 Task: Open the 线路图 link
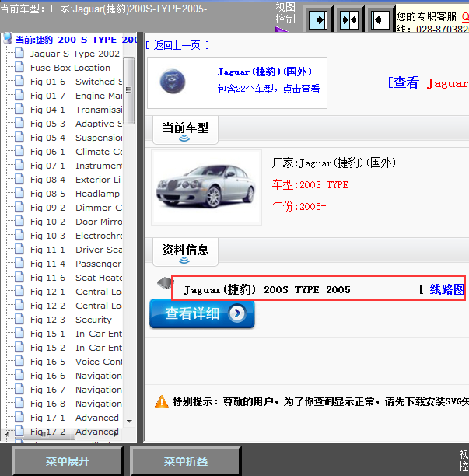click(446, 289)
